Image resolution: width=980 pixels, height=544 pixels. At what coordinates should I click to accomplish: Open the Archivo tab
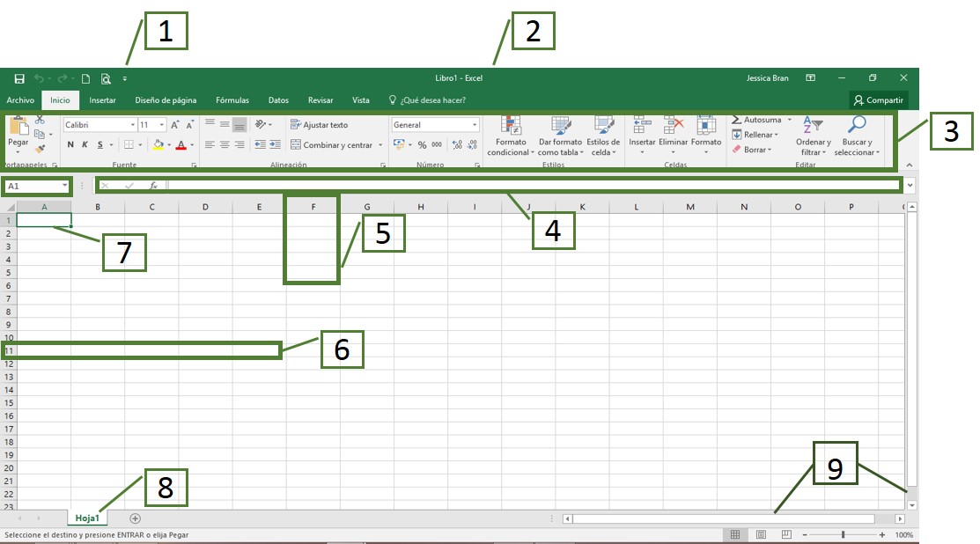coord(20,100)
